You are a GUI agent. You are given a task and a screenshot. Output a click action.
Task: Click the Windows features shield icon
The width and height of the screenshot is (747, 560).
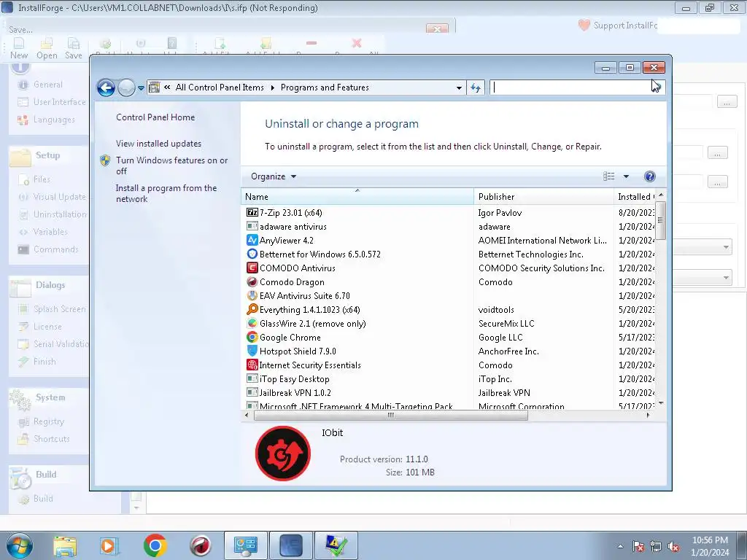click(x=105, y=160)
